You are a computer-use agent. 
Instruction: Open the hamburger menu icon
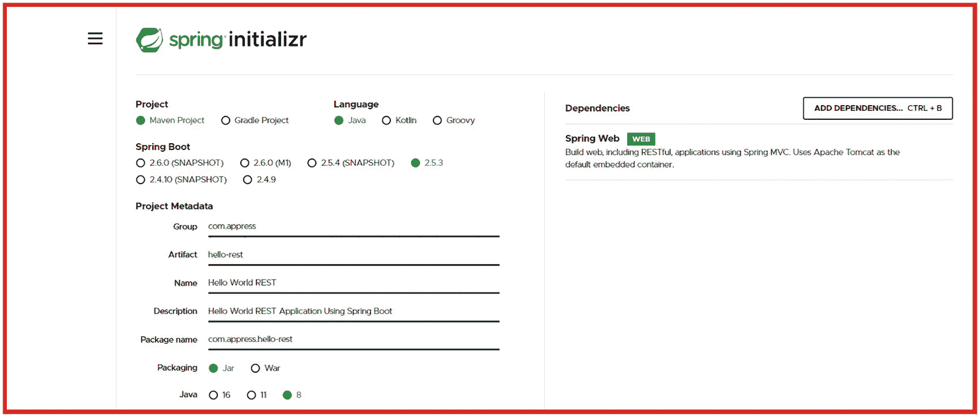pyautogui.click(x=95, y=39)
